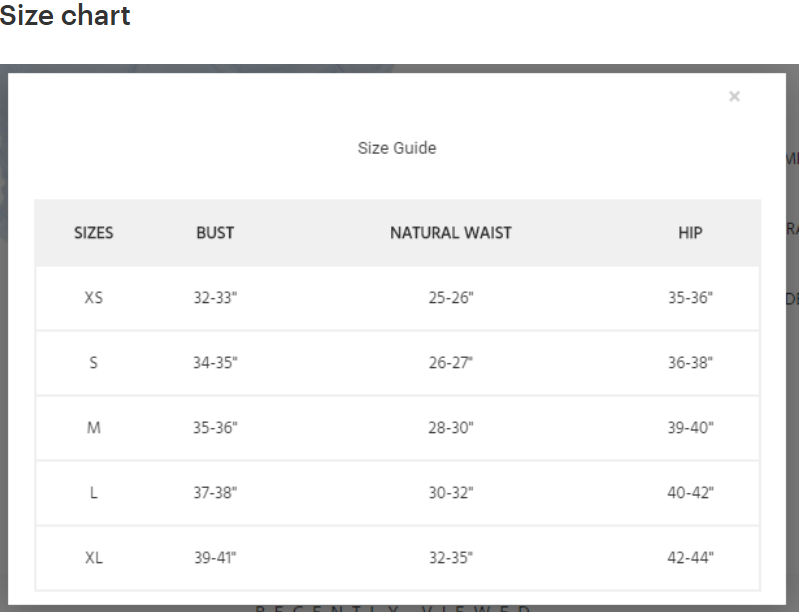Click the Size chart heading
Screen dimensions: 800x612
65,15
